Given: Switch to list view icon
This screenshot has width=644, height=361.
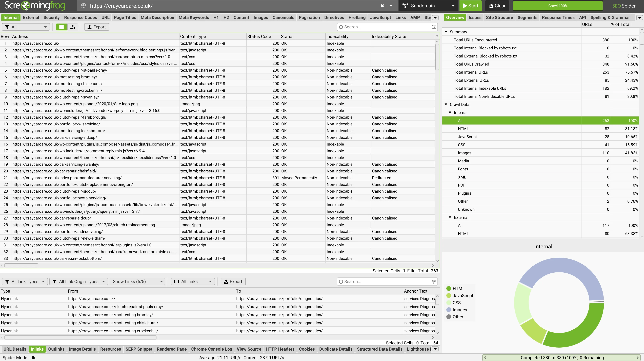Looking at the screenshot, I should pos(61,27).
